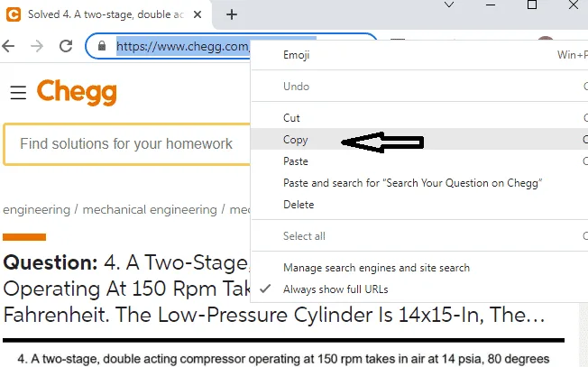Click the Chegg logo
Screen dimensions: 588x367
click(77, 92)
